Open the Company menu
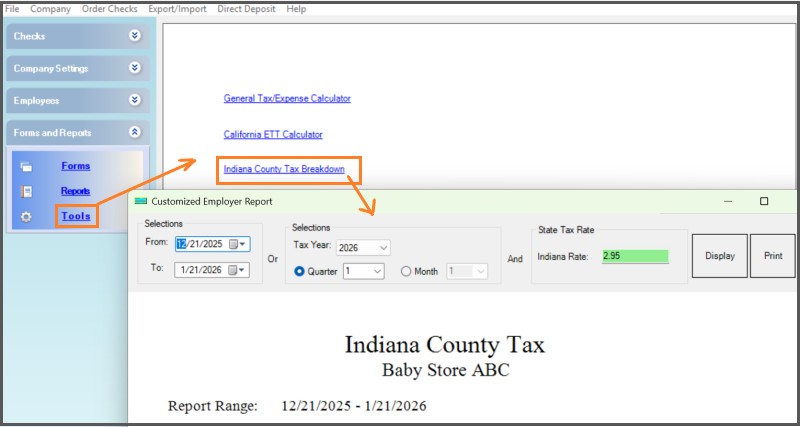Viewport: 800px width, 427px height. tap(50, 9)
